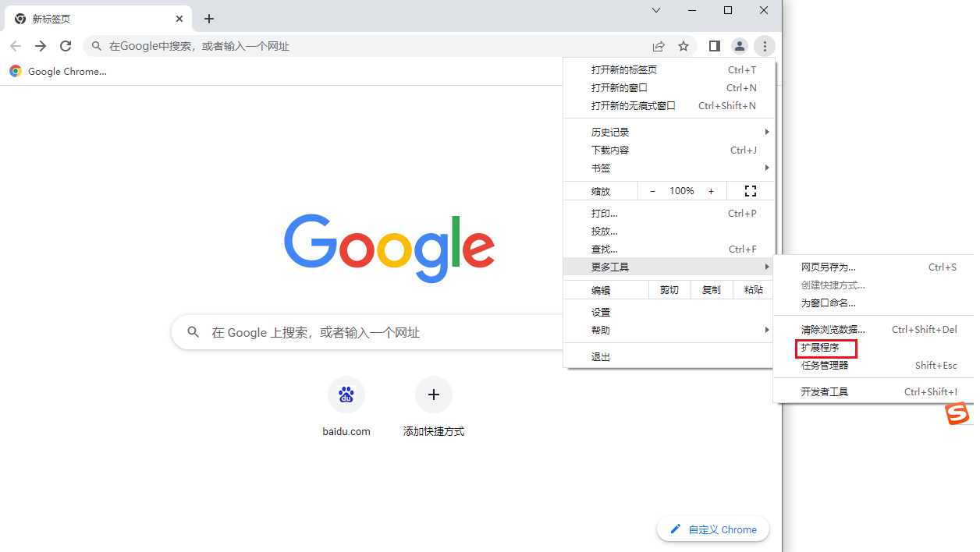The width and height of the screenshot is (980, 552).
Task: Click the fullscreen icon in the zoom row
Action: [x=751, y=191]
